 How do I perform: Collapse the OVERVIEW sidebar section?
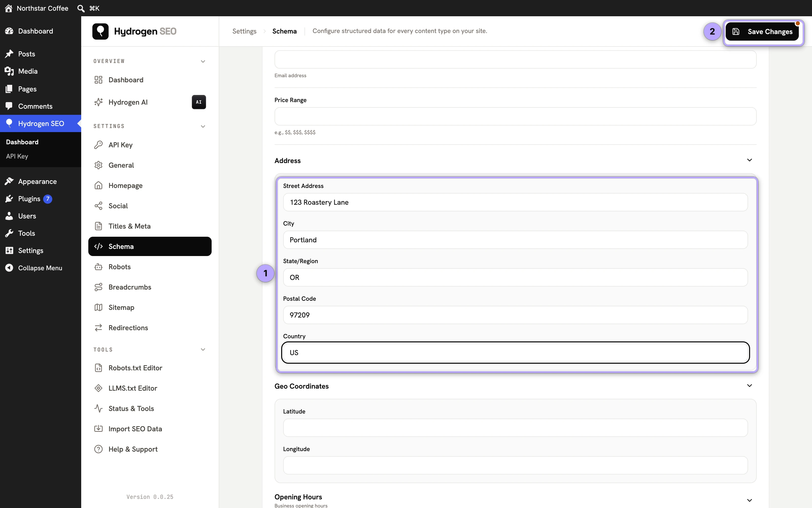[203, 61]
